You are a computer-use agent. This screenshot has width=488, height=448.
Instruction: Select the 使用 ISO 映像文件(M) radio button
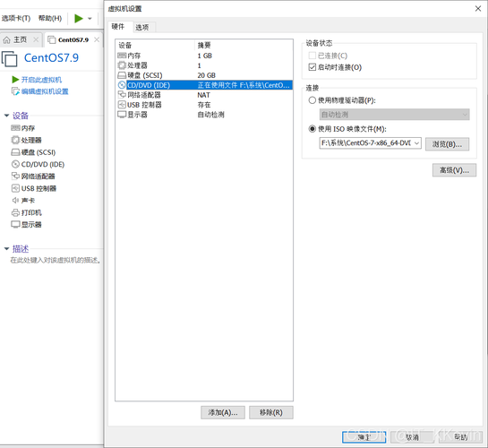coord(312,129)
